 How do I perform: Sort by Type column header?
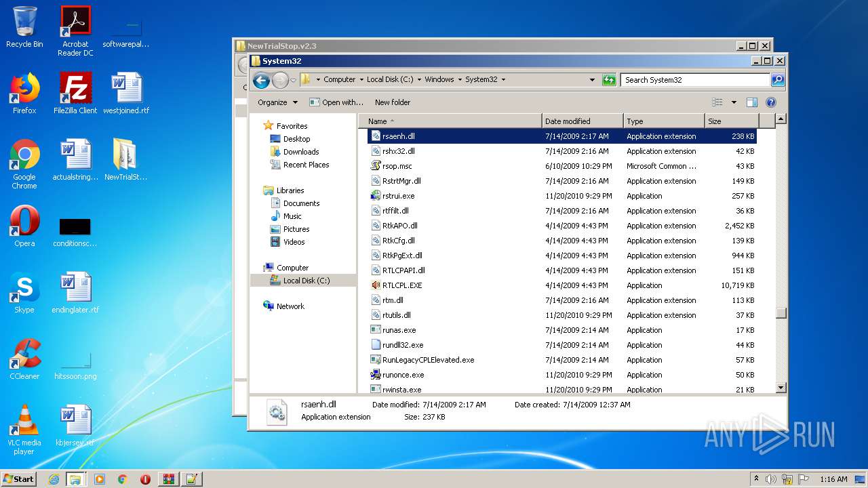(663, 121)
